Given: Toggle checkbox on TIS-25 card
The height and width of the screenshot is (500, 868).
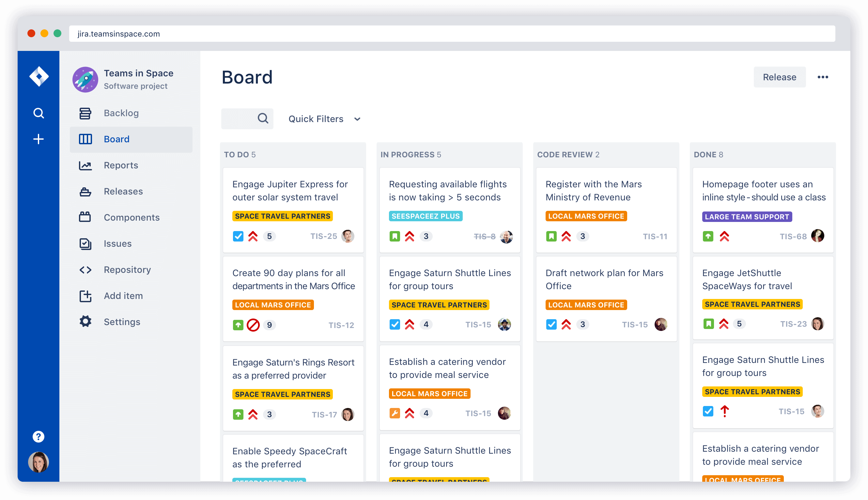Looking at the screenshot, I should tap(237, 235).
